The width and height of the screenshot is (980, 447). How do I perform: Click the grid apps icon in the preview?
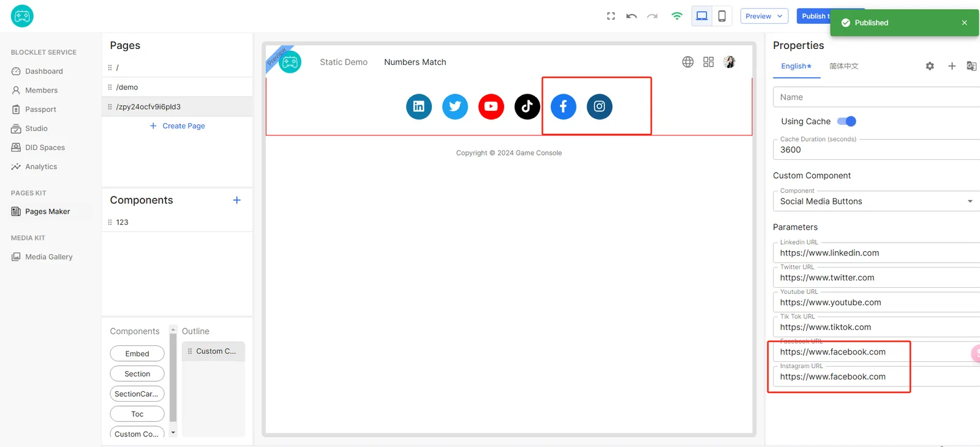tap(709, 62)
